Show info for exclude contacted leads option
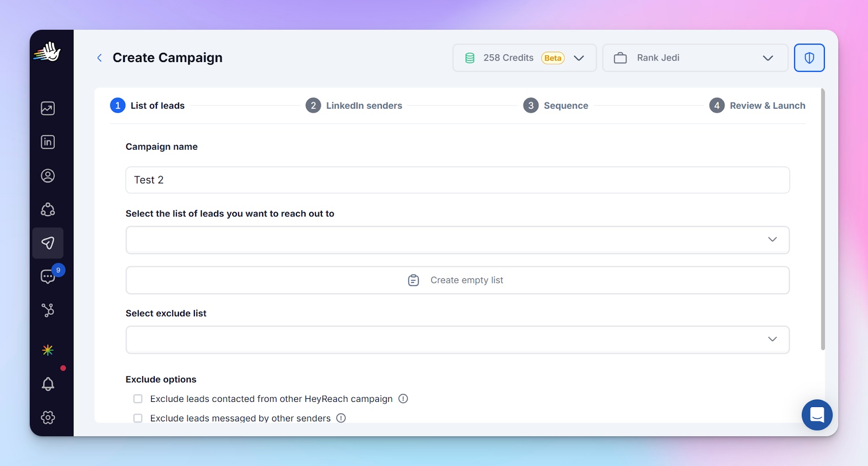Screen dimensions: 868x466 (x=403, y=399)
